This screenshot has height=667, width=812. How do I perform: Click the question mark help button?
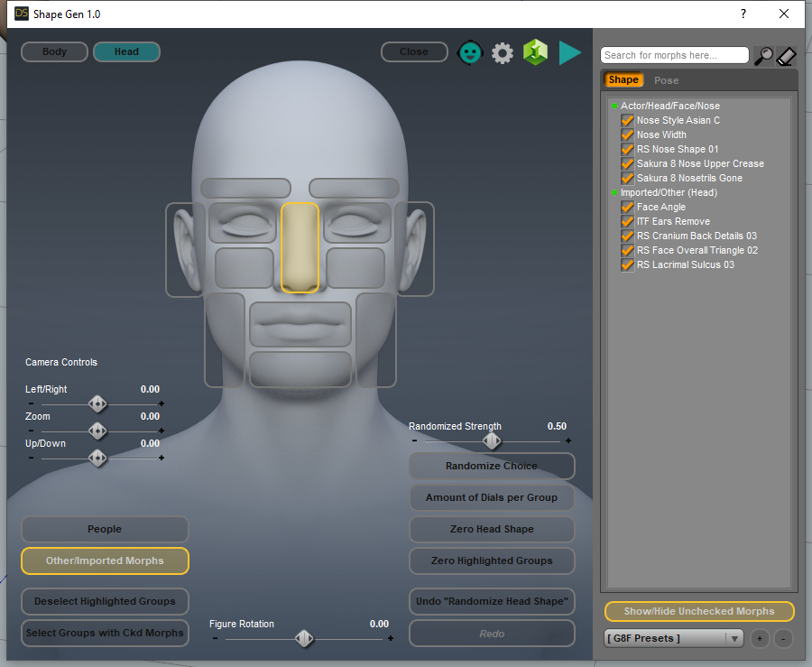click(743, 14)
